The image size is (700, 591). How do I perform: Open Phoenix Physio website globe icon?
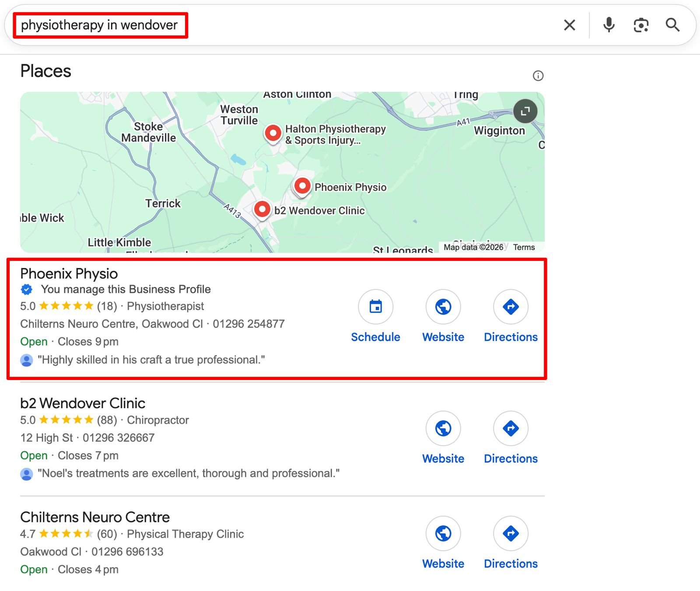coord(443,307)
